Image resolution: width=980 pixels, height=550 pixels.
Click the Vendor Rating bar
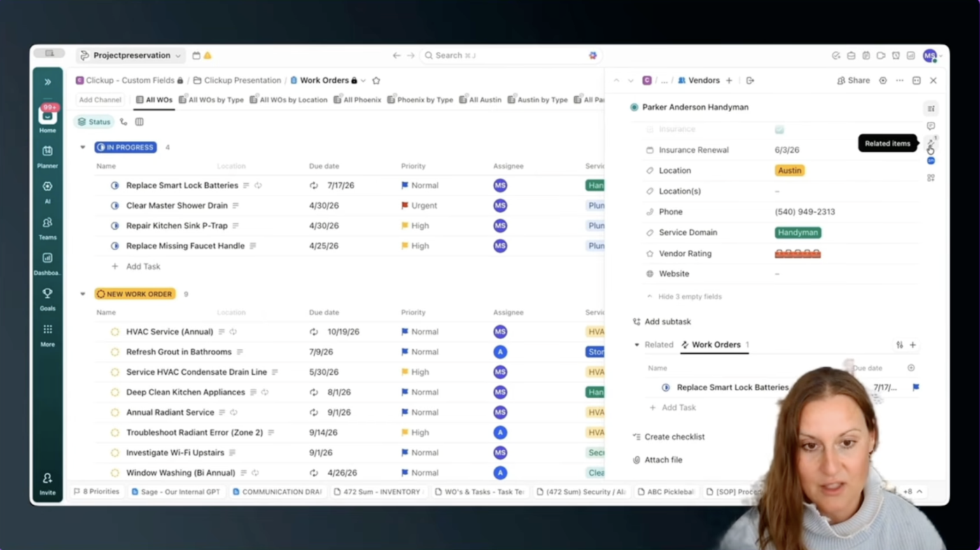click(797, 253)
